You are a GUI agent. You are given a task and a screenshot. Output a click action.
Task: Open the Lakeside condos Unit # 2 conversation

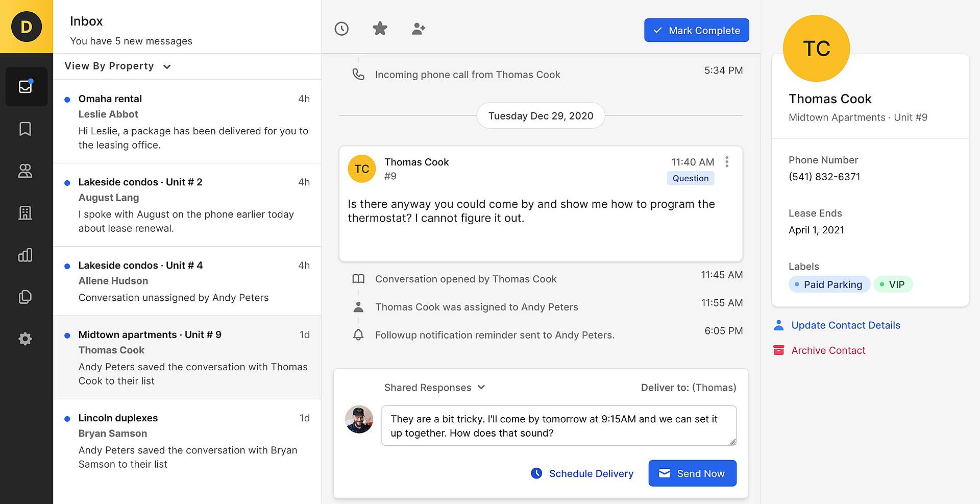point(187,205)
